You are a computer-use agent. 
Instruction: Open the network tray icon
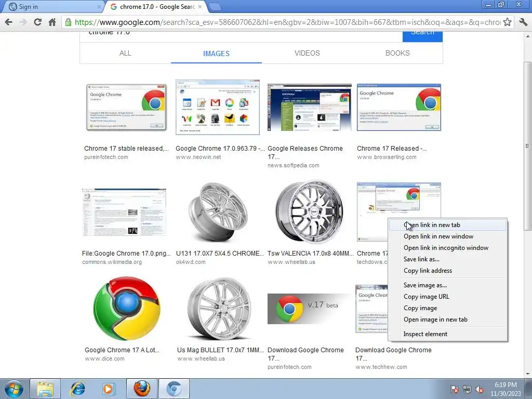(467, 390)
